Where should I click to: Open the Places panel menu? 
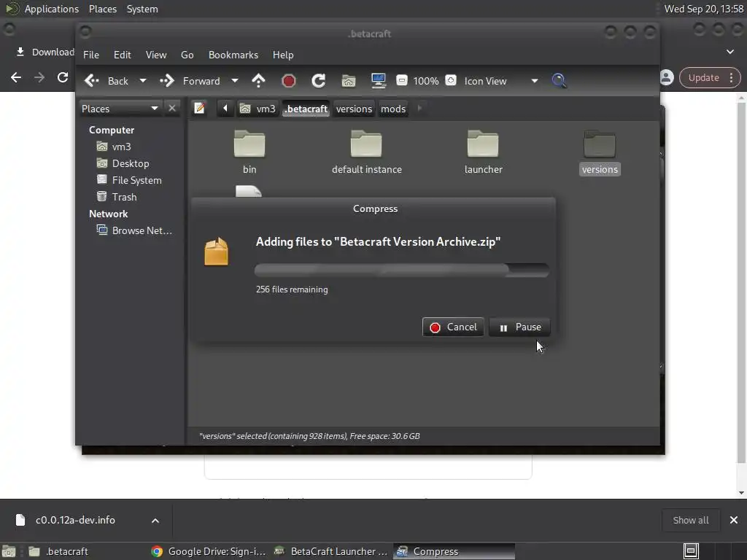pyautogui.click(x=103, y=9)
